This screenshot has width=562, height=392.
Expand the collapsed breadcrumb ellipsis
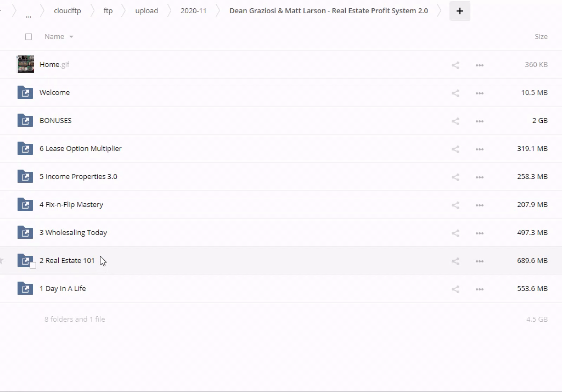(29, 13)
